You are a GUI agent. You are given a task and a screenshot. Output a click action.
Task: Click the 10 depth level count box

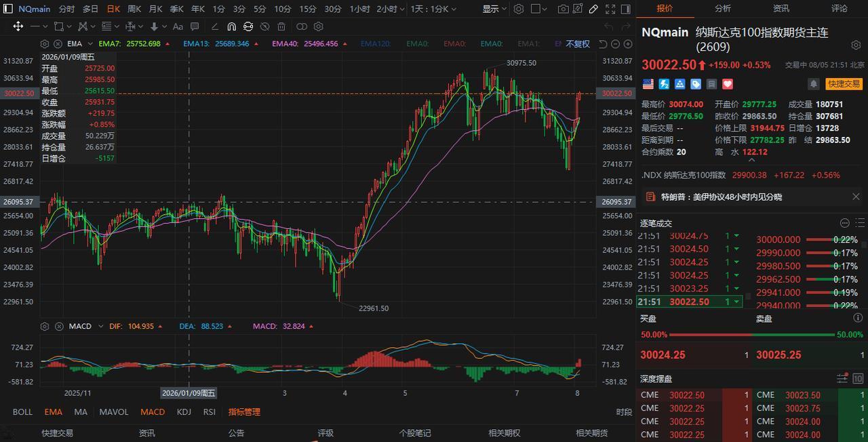coord(858,378)
